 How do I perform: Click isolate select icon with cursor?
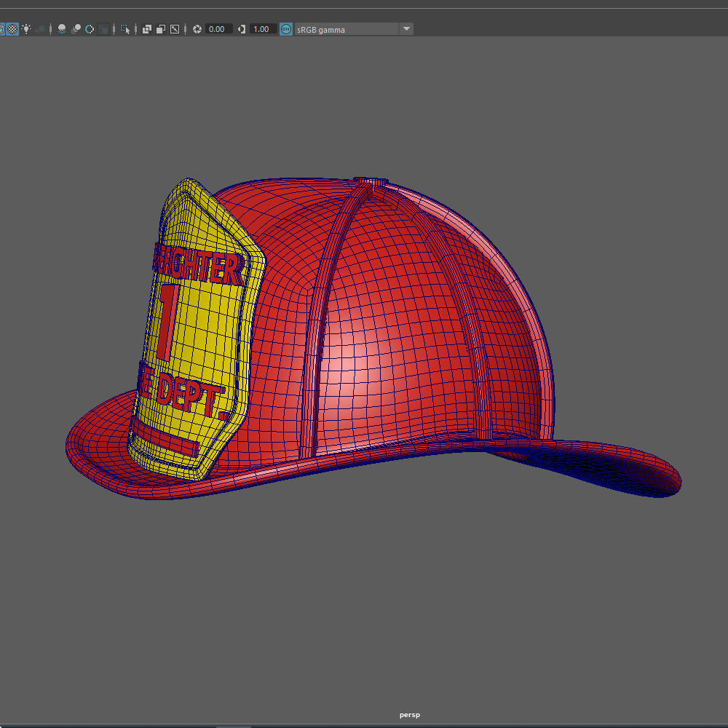[125, 29]
